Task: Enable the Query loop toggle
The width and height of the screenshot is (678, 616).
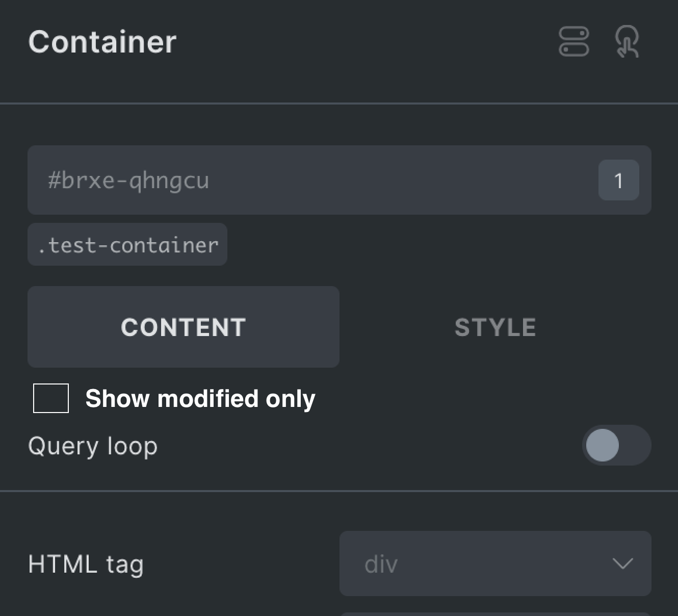Action: (617, 445)
